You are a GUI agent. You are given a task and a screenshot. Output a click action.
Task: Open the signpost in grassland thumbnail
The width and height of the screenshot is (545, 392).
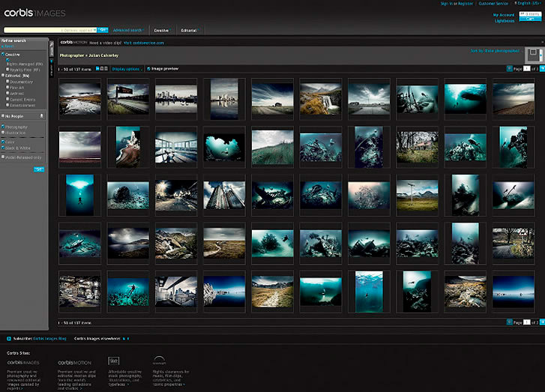[417, 195]
